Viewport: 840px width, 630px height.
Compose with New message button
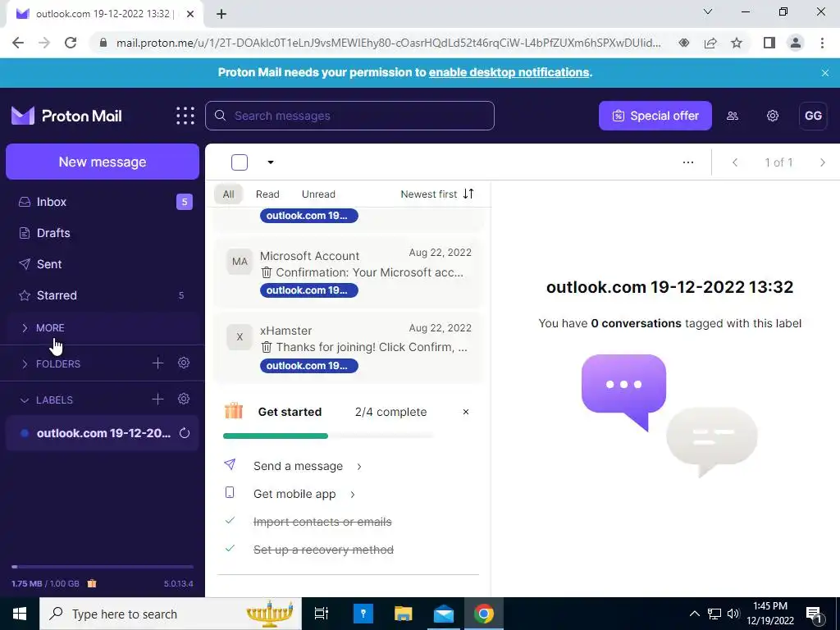click(103, 162)
